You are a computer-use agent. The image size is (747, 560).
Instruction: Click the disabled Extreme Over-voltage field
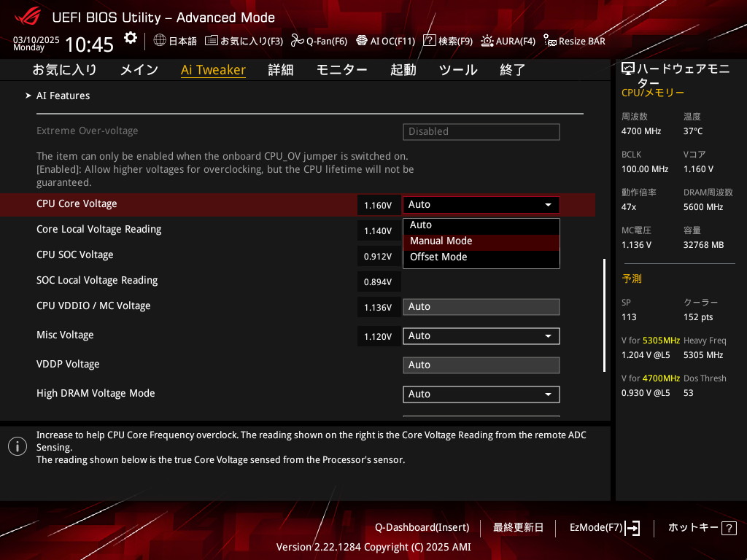pos(481,132)
